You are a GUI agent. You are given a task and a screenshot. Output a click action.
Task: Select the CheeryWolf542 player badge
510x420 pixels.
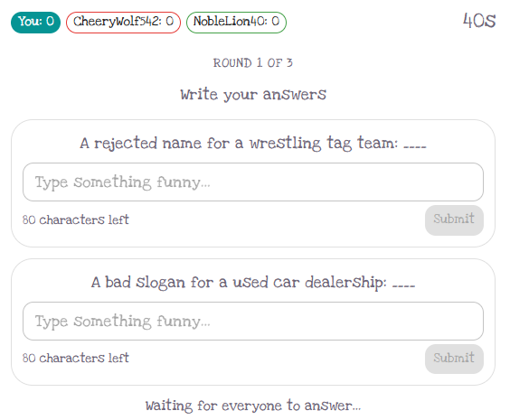coord(123,23)
